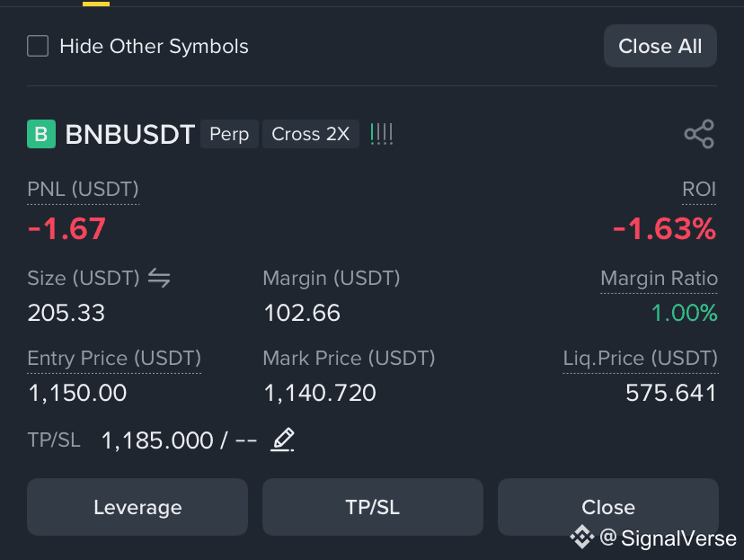
Task: Open the Margin Ratio info label
Action: pos(659,279)
